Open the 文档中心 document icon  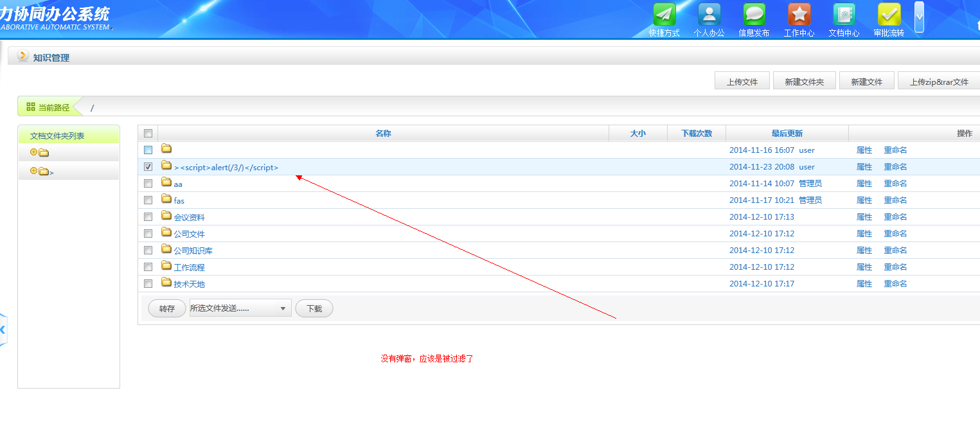pos(844,15)
